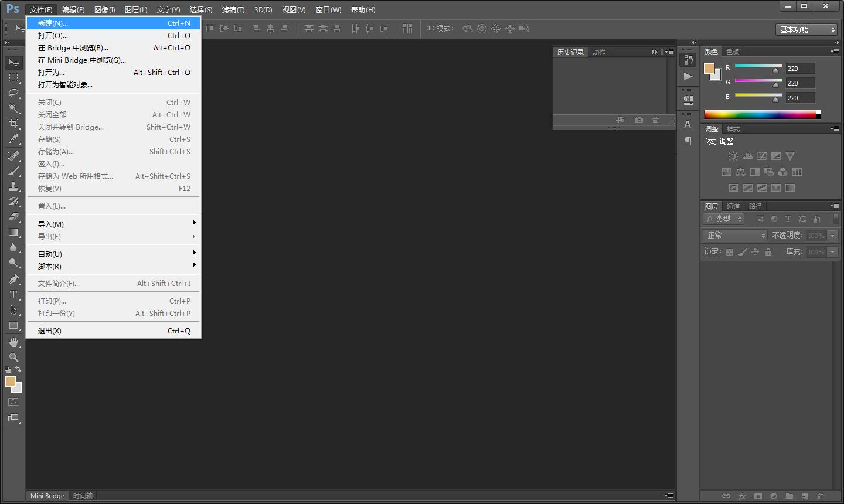Swap foreground and background colors
Viewport: 844px width, 504px height.
[19, 369]
